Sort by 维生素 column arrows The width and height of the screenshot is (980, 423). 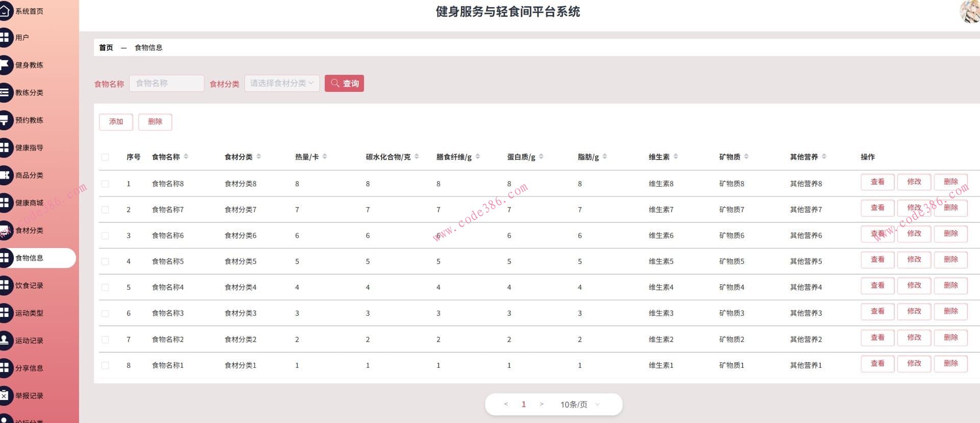[x=676, y=157]
